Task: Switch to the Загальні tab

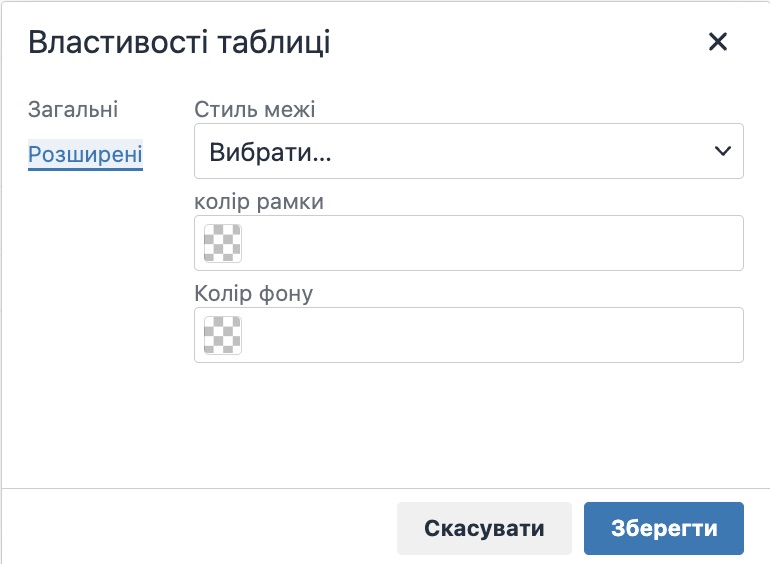Action: [73, 109]
